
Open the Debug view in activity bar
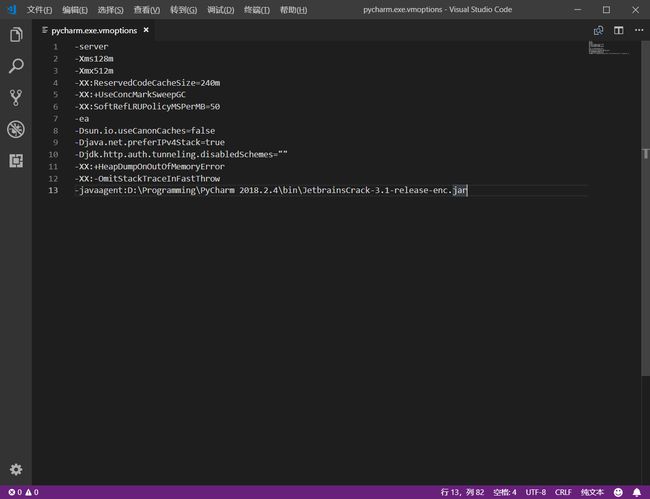[x=16, y=129]
